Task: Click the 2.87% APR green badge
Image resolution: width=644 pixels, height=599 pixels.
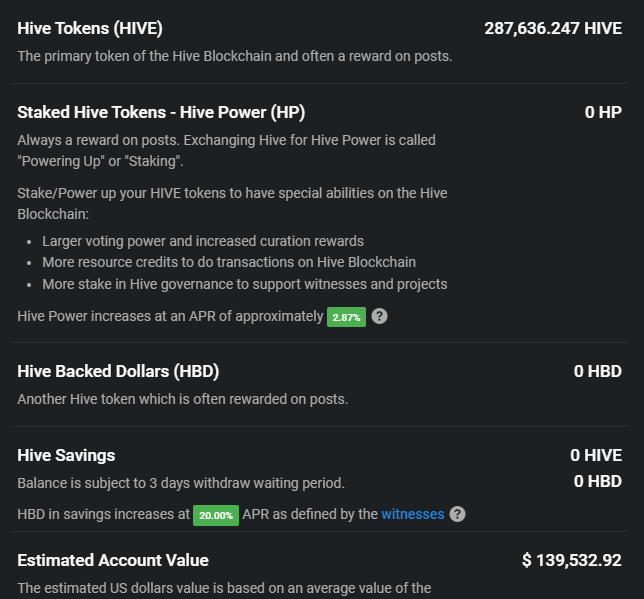Action: point(346,317)
